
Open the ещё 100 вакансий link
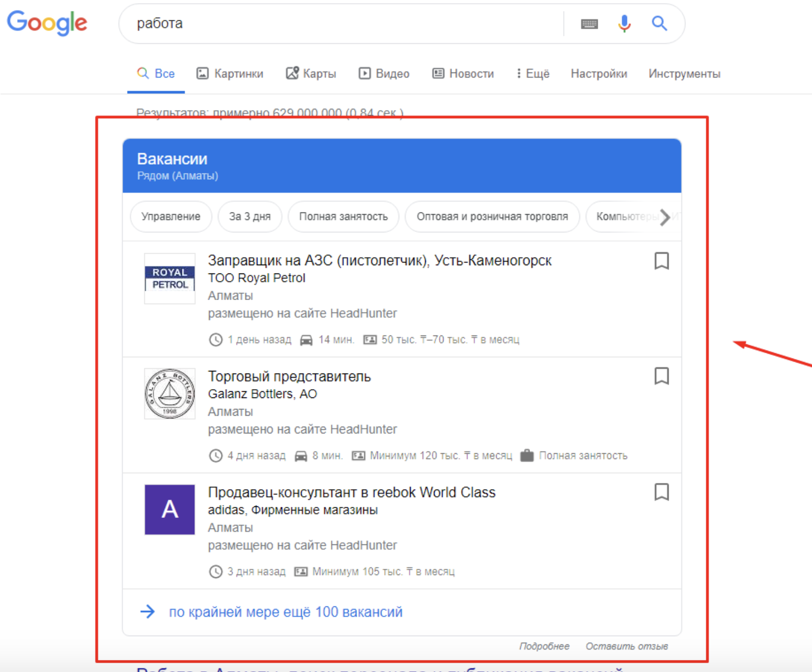(x=286, y=612)
